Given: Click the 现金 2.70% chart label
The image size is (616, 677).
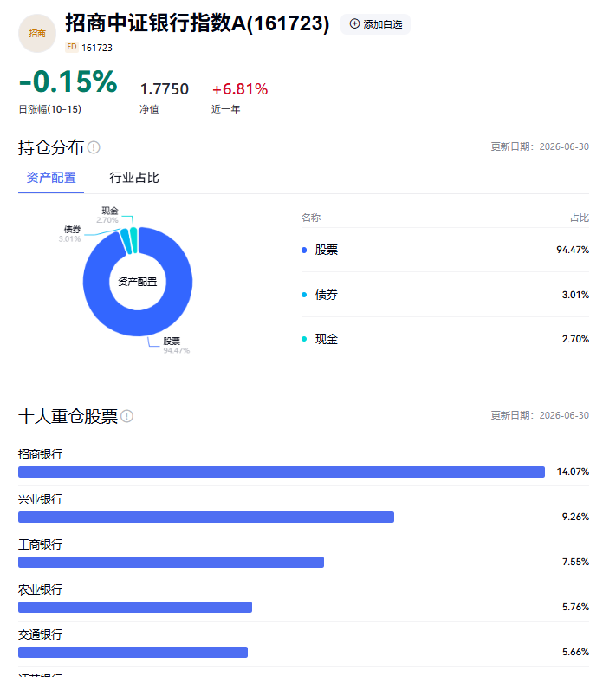Looking at the screenshot, I should [108, 215].
